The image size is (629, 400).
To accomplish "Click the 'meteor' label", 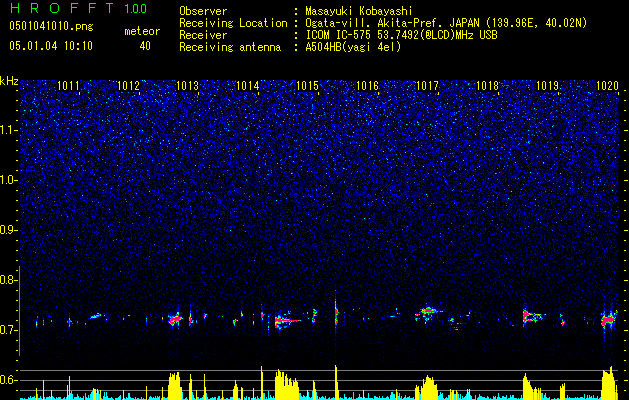I will (x=142, y=31).
